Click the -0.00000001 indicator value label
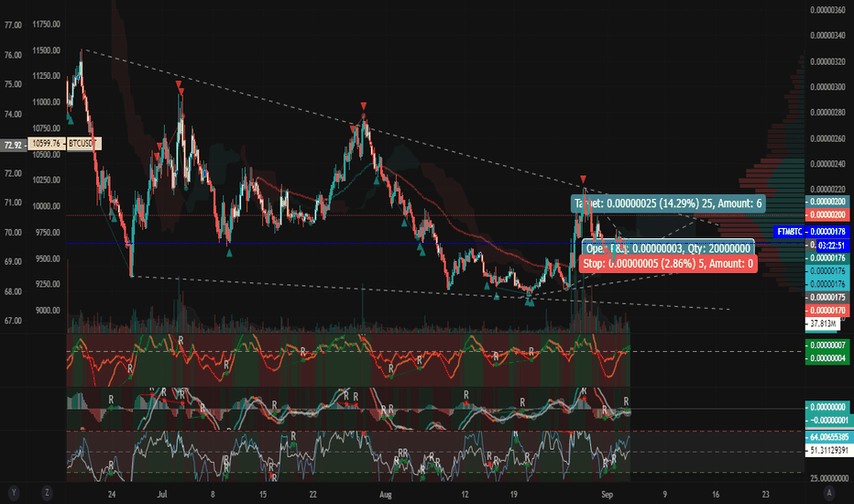Image resolution: width=854 pixels, height=504 pixels. [827, 420]
